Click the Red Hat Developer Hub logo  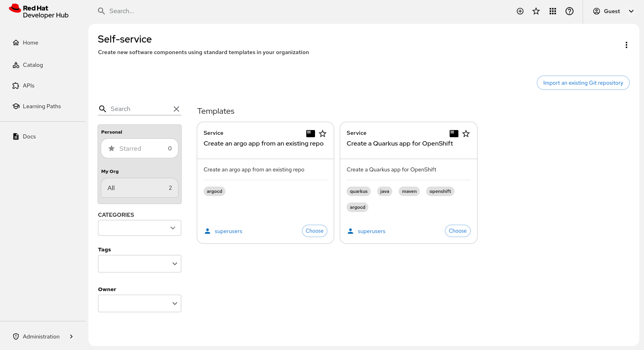(39, 12)
